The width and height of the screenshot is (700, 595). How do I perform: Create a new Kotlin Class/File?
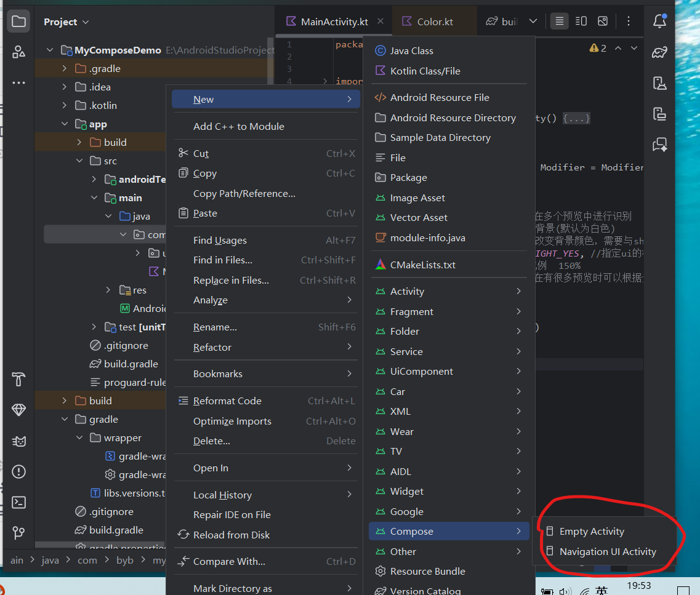tap(449, 71)
